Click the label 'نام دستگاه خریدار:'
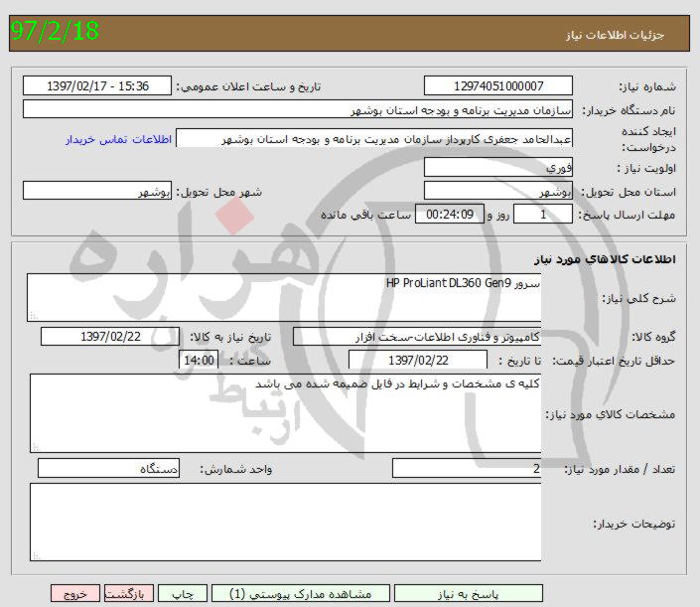The image size is (700, 607). click(630, 110)
